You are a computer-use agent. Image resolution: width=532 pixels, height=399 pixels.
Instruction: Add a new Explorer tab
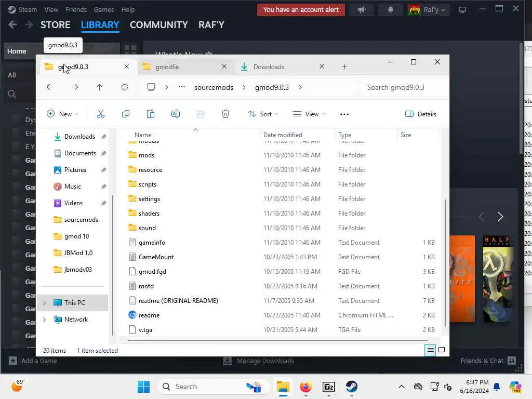(345, 67)
